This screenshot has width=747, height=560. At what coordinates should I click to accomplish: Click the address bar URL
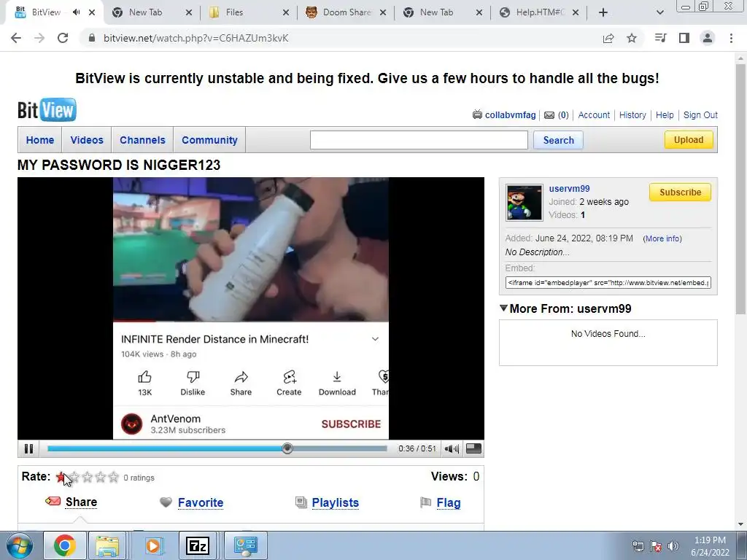pos(196,38)
